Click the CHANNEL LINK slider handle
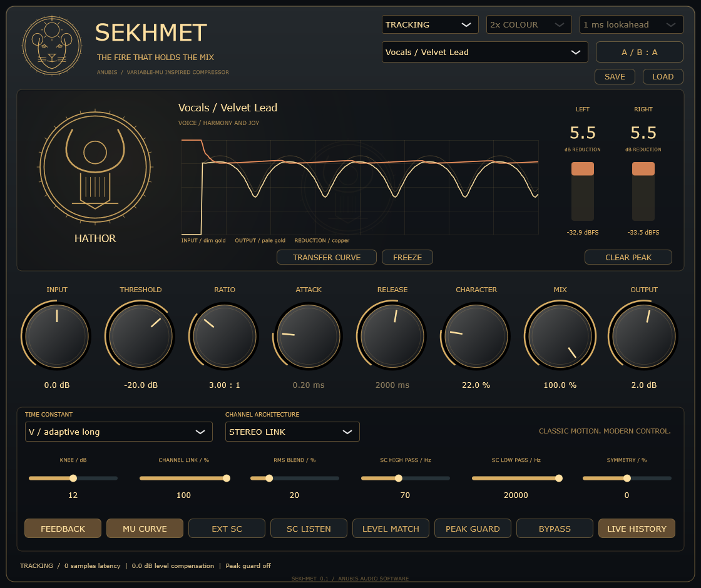 point(227,478)
